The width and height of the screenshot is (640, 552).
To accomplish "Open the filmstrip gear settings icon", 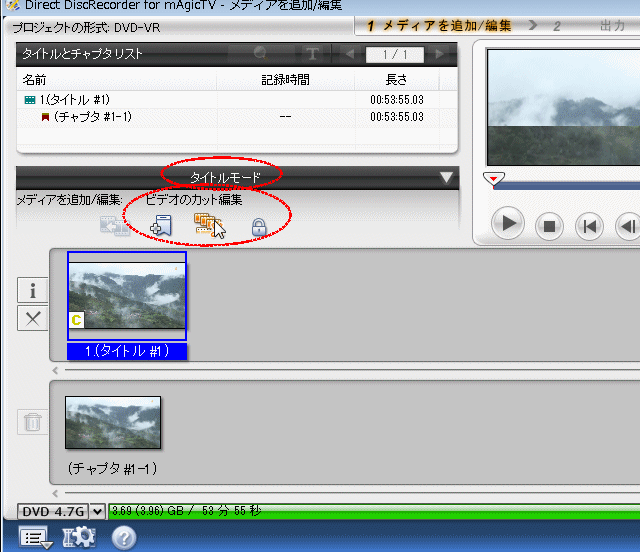I will coord(79,537).
